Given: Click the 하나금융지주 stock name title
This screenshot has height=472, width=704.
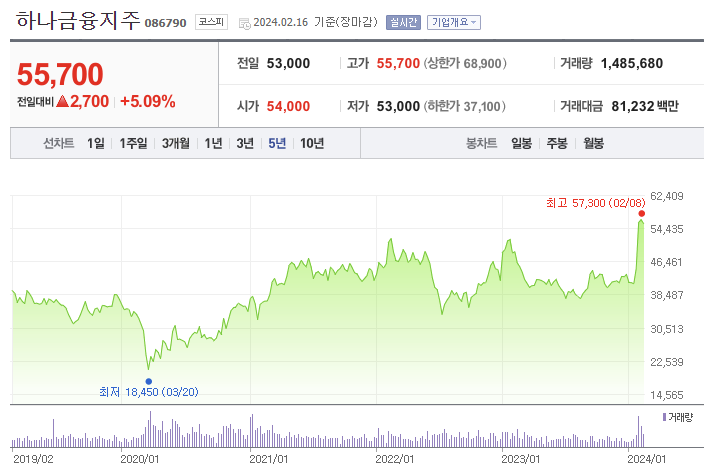Looking at the screenshot, I should click(78, 21).
